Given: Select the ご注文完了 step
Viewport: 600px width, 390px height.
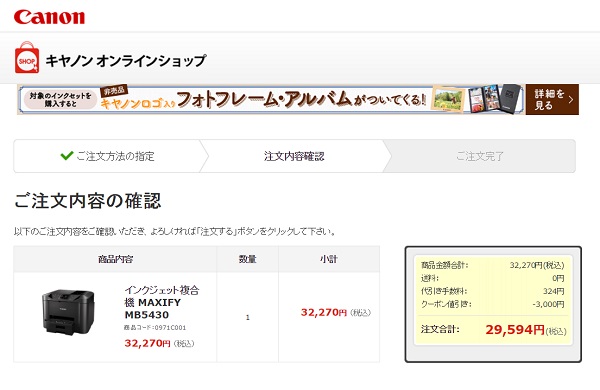Looking at the screenshot, I should (x=480, y=156).
